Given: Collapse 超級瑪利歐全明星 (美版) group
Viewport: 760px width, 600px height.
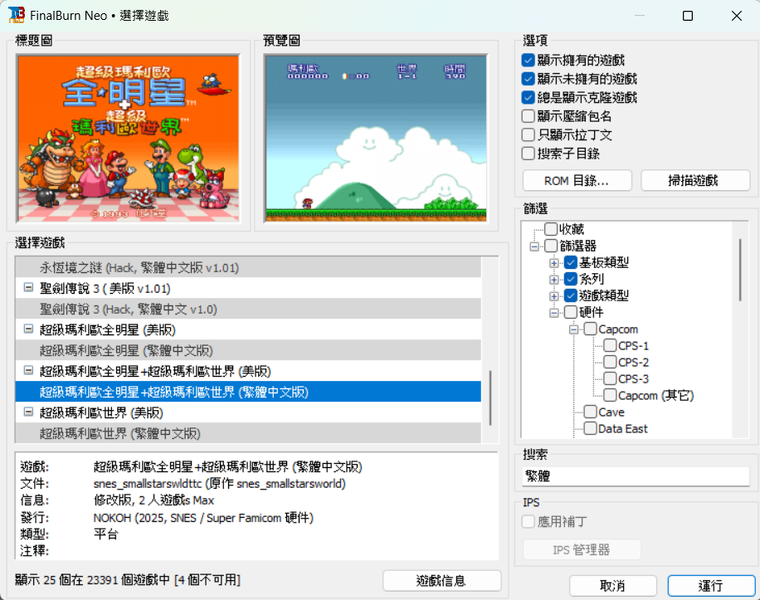Looking at the screenshot, I should click(28, 329).
